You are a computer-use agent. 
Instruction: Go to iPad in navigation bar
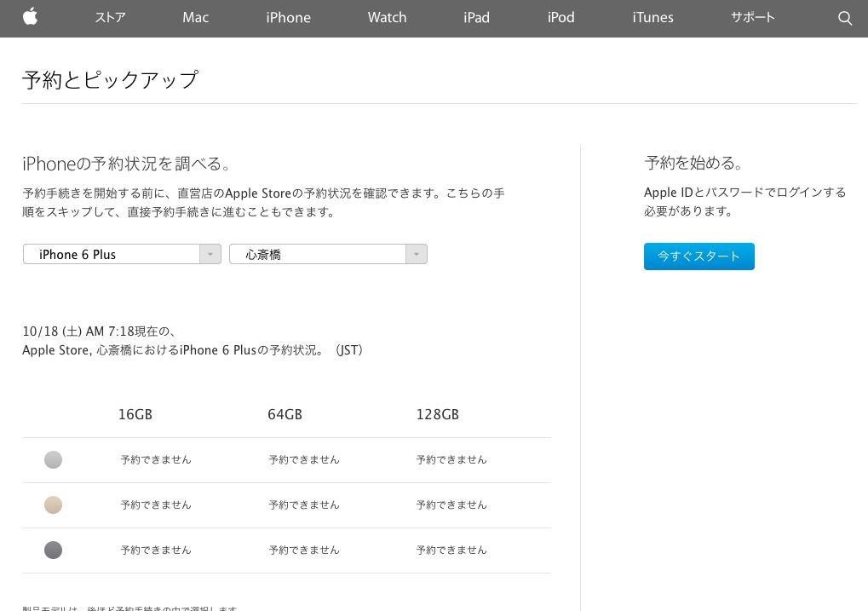coord(476,18)
